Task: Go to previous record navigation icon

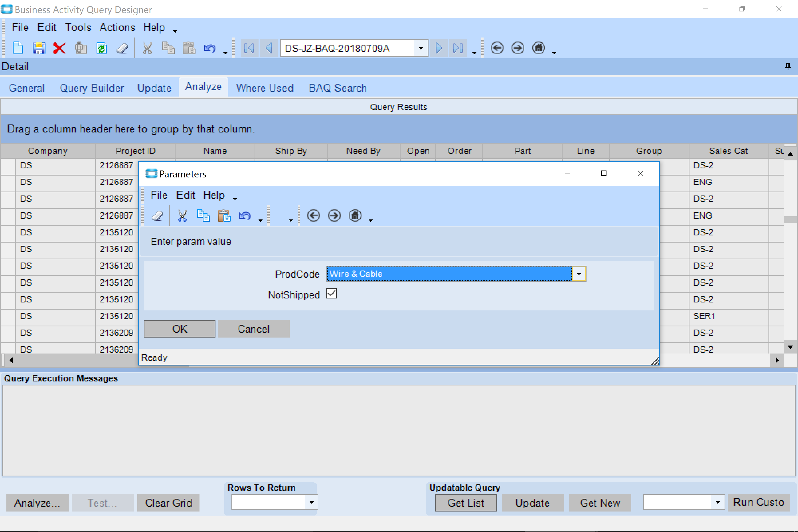Action: [x=269, y=48]
